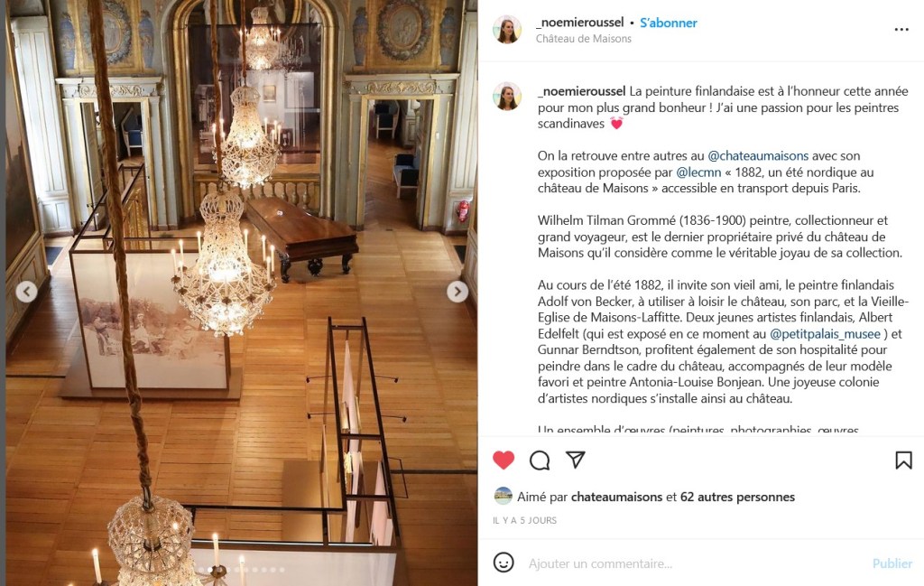924x586 pixels.
Task: Show next photo with right carousel arrow
Action: click(x=457, y=292)
